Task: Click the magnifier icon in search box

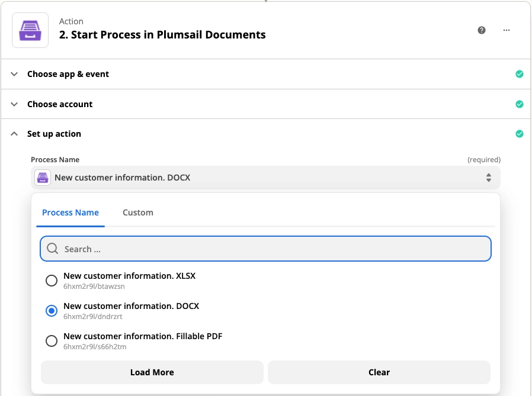Action: [53, 249]
